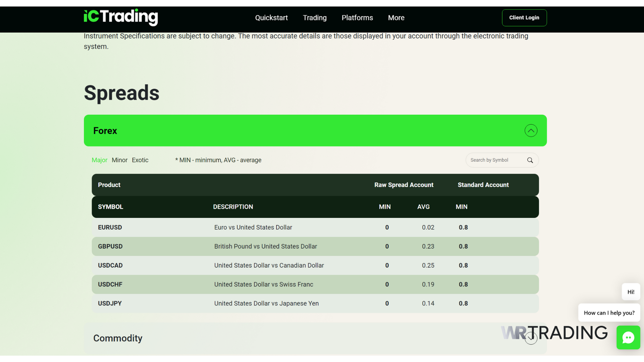Open the green chat bubble icon

[628, 337]
